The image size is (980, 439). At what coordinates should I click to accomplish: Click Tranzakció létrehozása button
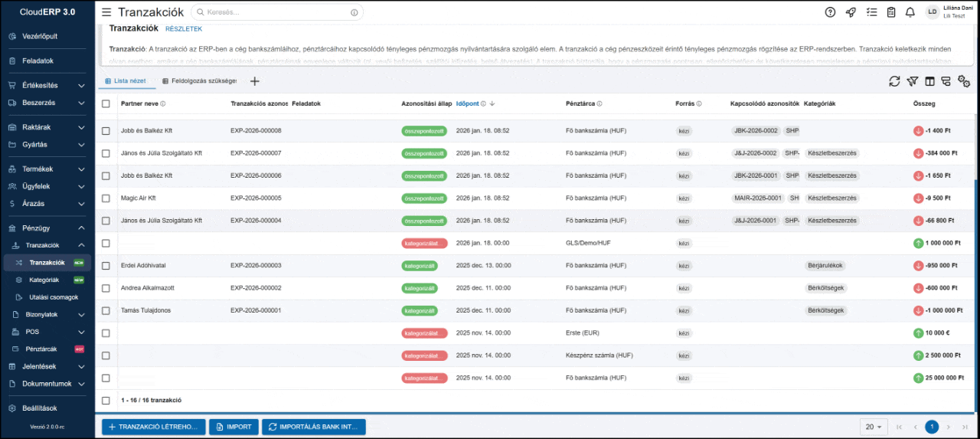(154, 427)
